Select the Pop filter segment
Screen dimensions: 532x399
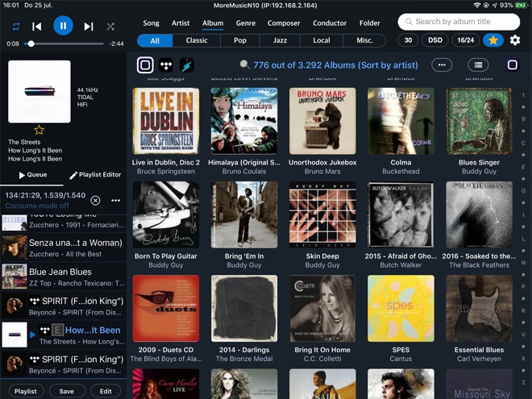[x=240, y=40]
